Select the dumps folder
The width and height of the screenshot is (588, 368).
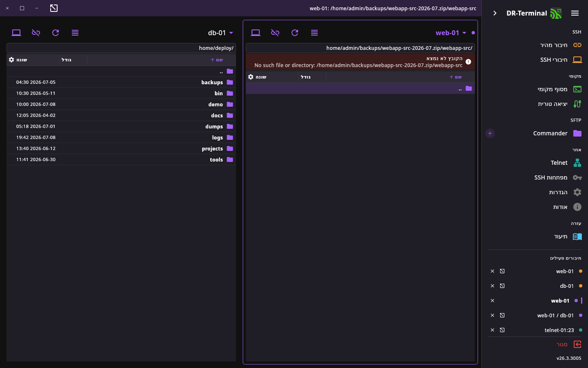pos(121,126)
